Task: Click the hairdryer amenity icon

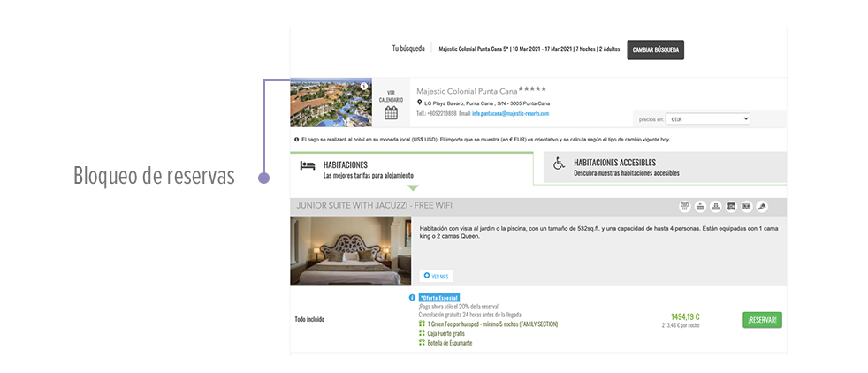Action: [x=762, y=207]
